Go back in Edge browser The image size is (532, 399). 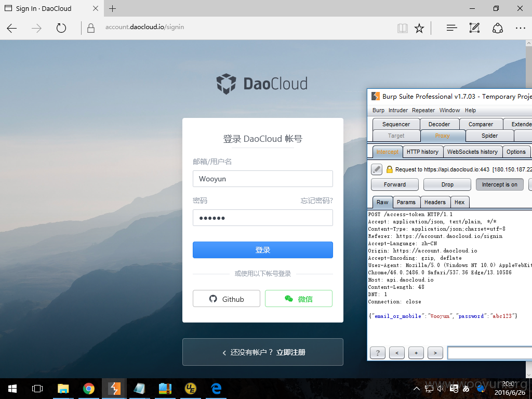(x=12, y=28)
